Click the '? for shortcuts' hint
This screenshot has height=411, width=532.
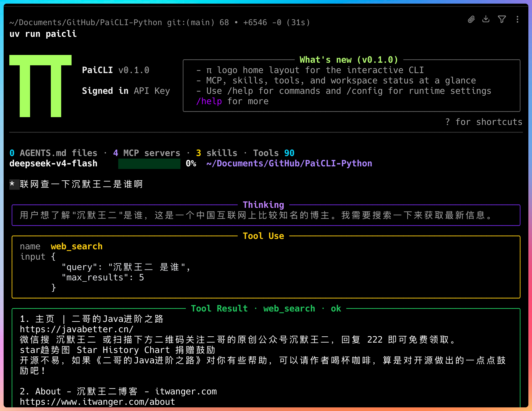[484, 122]
